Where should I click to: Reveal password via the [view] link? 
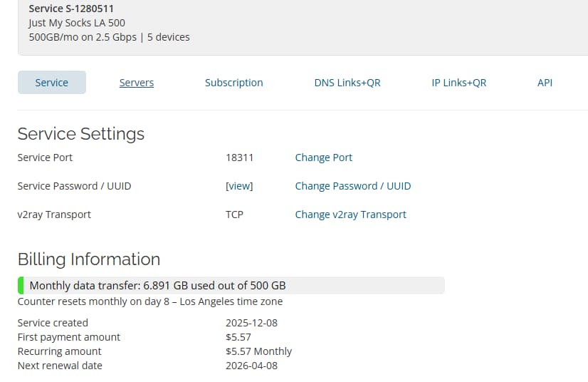tap(238, 186)
